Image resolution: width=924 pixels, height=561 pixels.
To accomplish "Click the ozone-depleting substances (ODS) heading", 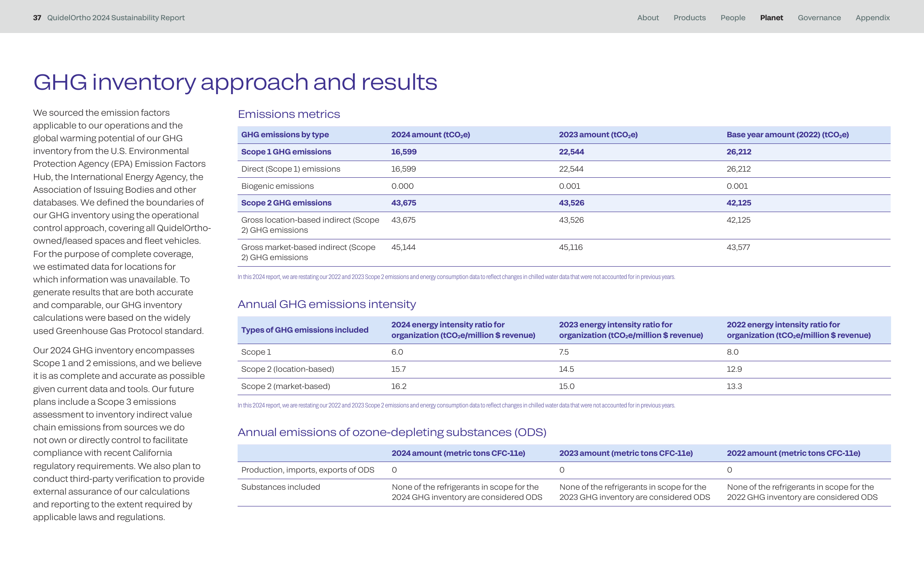I will (392, 432).
